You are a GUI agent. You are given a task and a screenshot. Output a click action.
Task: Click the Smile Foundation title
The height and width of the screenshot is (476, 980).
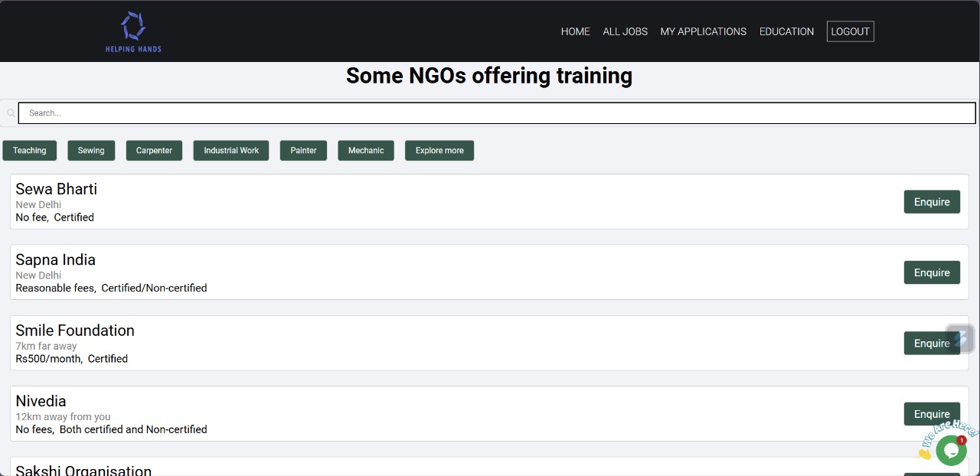[75, 331]
